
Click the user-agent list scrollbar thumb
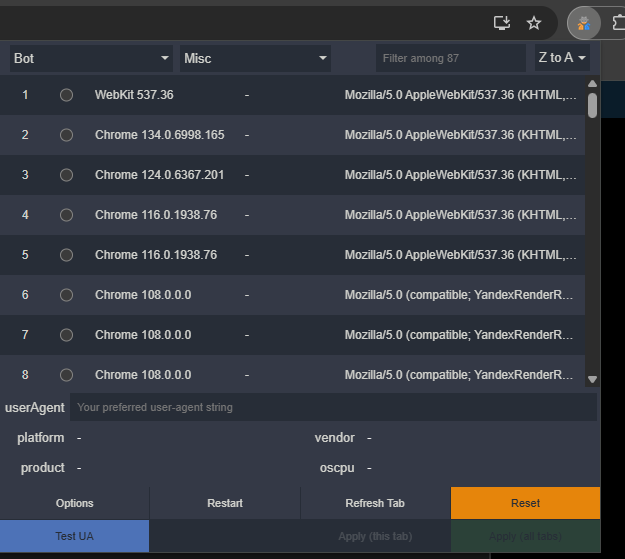(592, 106)
